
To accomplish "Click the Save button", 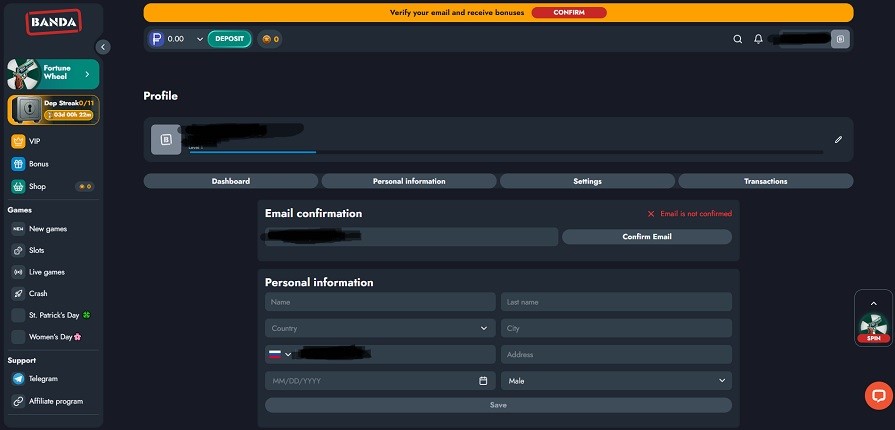I will coord(498,405).
